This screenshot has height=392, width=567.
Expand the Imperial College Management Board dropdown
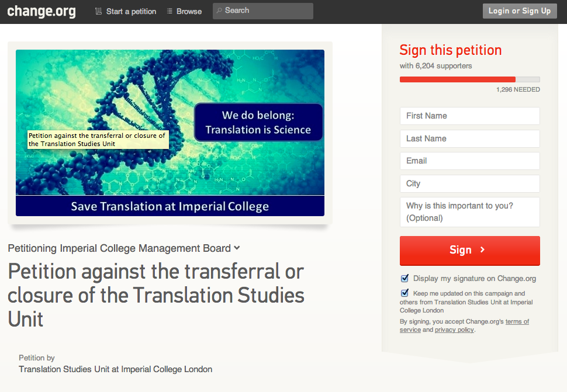236,248
